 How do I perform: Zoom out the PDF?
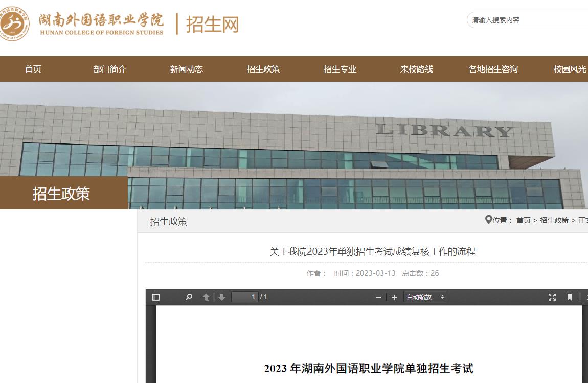[378, 297]
